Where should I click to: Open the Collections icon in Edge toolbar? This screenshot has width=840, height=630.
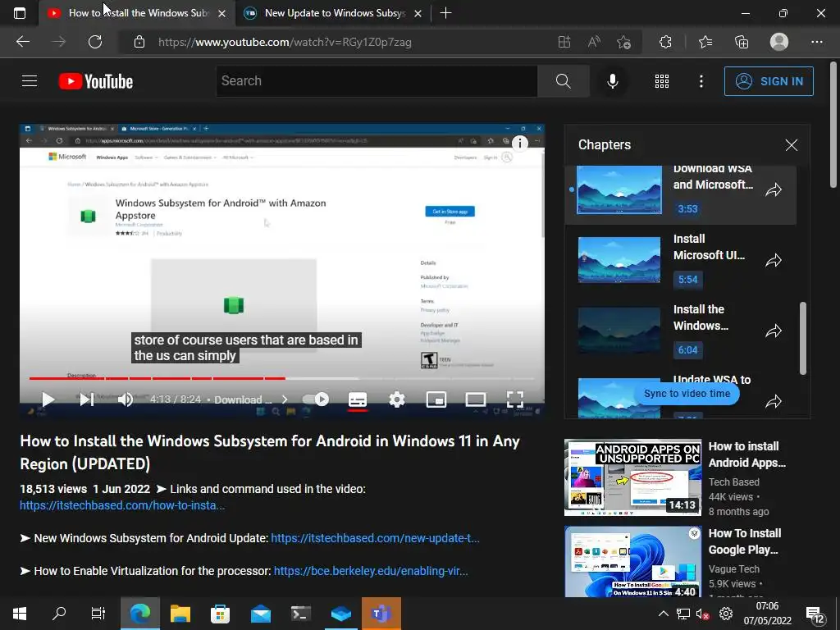742,42
